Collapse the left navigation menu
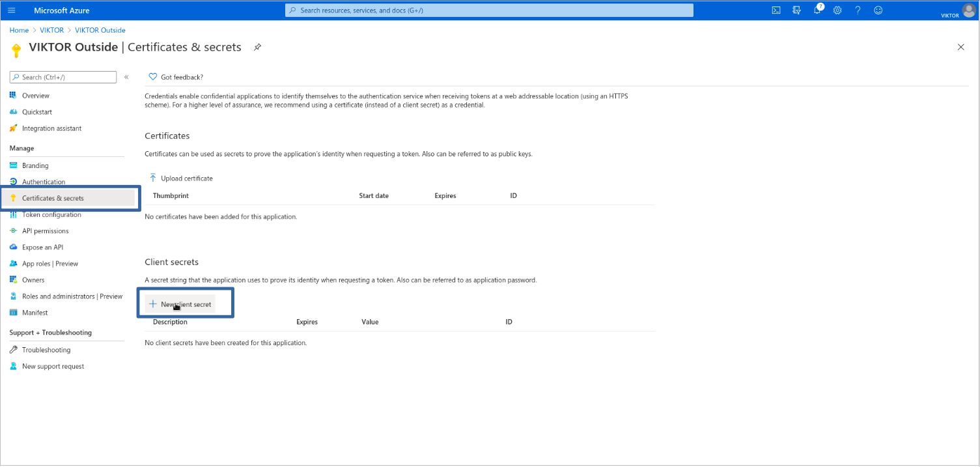Screen dimensions: 980x467 tap(126, 77)
